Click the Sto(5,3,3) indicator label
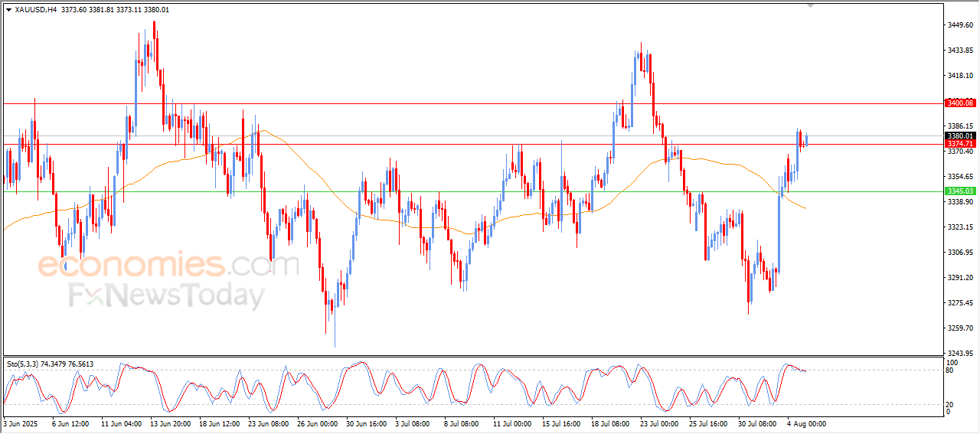This screenshot has height=434, width=980. tap(22, 364)
